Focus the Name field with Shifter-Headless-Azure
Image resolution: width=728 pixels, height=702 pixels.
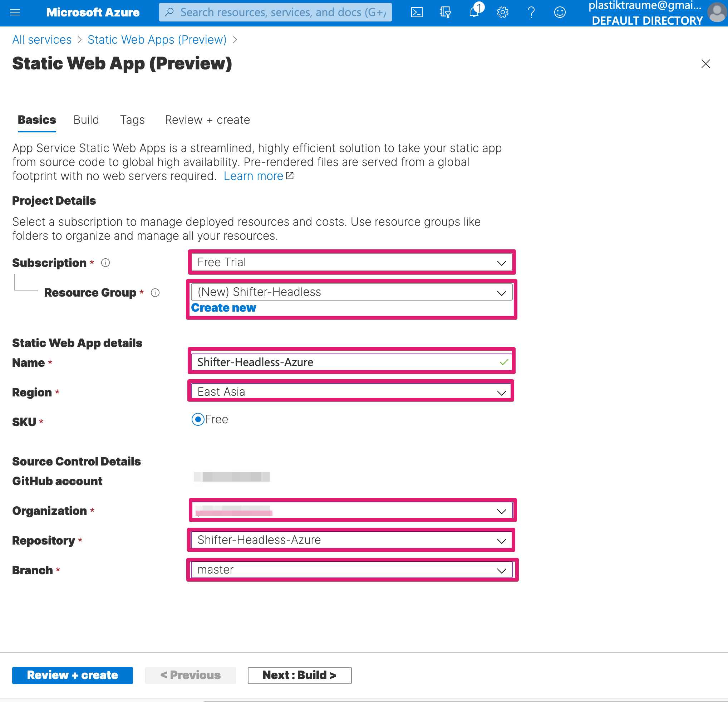point(351,362)
